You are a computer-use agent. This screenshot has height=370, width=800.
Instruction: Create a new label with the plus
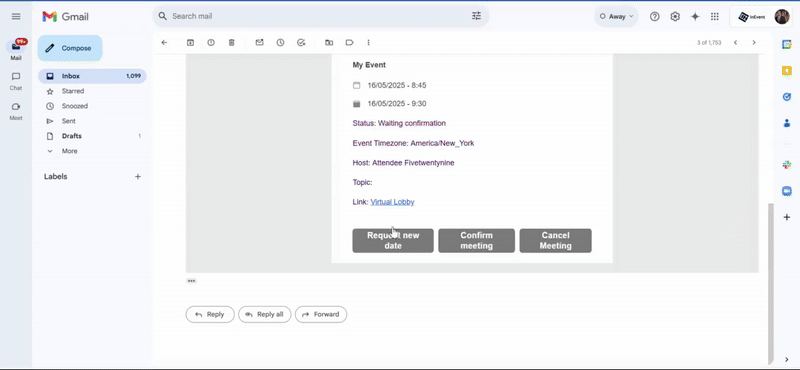137,177
